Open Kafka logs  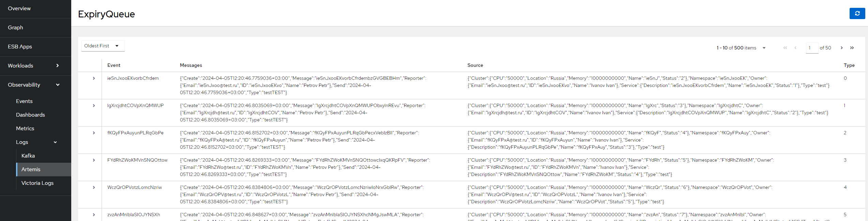pos(28,156)
